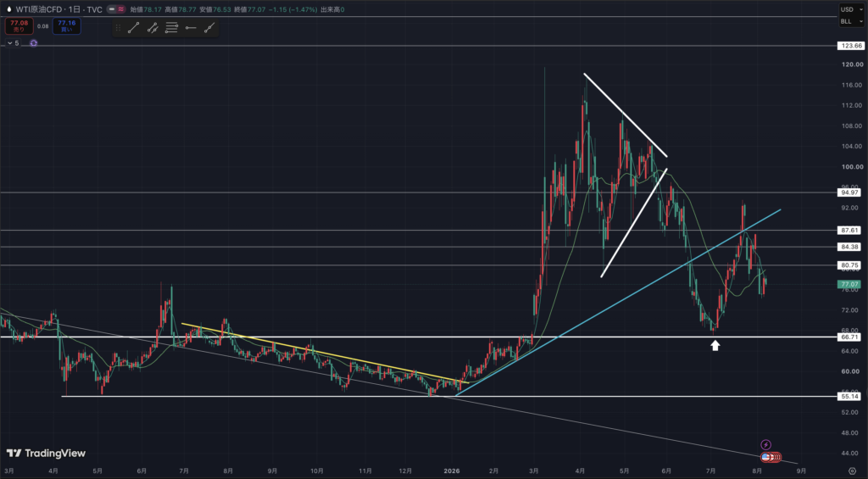The height and width of the screenshot is (479, 868).
Task: Click the 84.38 price line label
Action: coord(849,247)
